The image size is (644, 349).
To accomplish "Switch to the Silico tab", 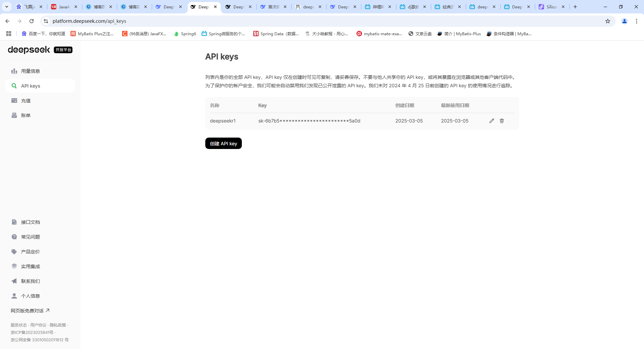I will 551,7.
